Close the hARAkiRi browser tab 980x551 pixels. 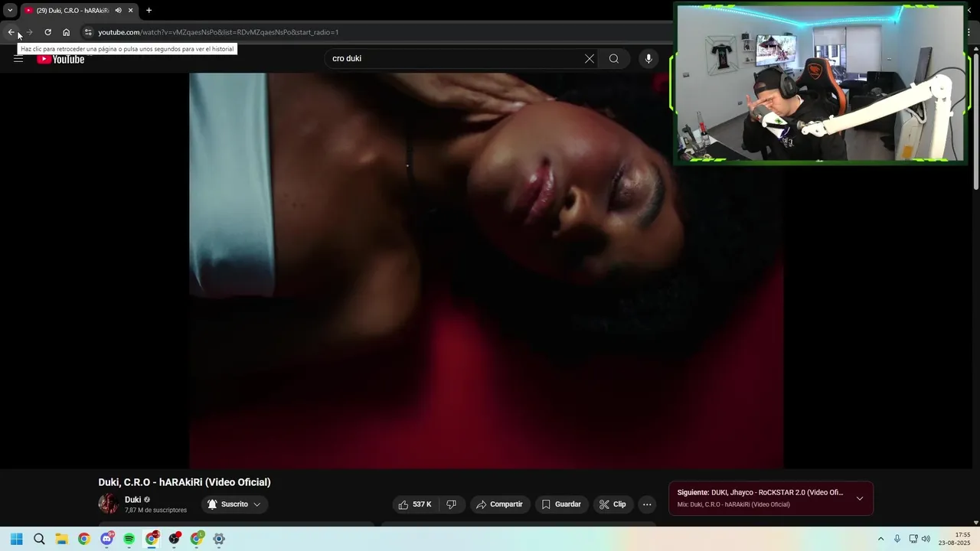(130, 11)
